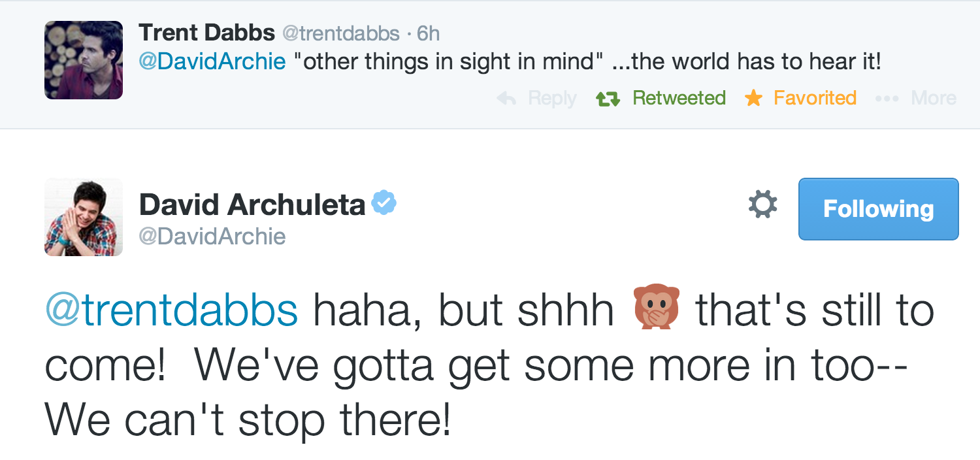980x460 pixels.
Task: Click the @DavidArchie mention in Trent's tweet
Action: tap(212, 61)
